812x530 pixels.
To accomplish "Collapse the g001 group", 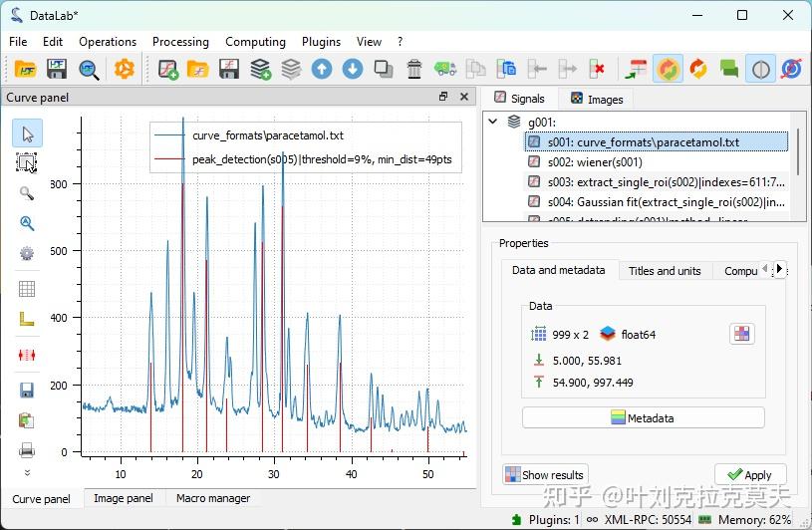I will coord(493,122).
